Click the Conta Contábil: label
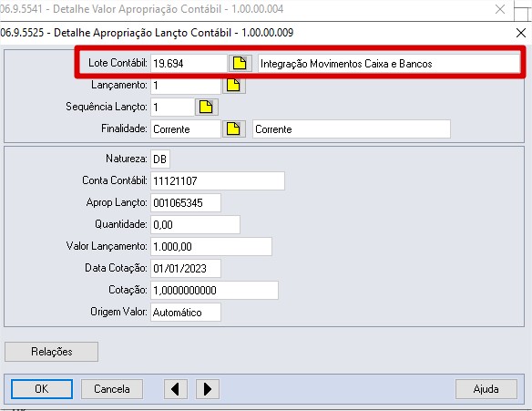The image size is (532, 411). click(115, 180)
